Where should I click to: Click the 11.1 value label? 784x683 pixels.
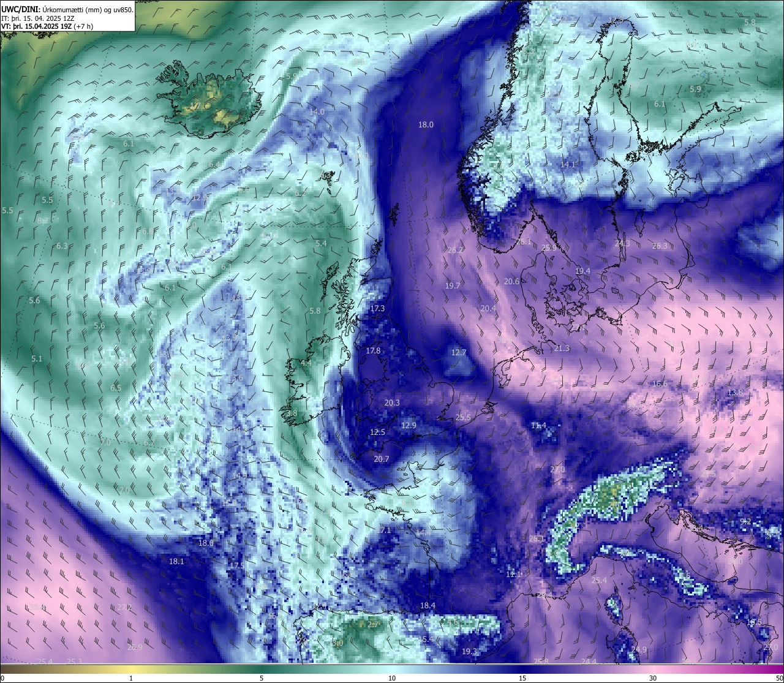click(x=513, y=575)
